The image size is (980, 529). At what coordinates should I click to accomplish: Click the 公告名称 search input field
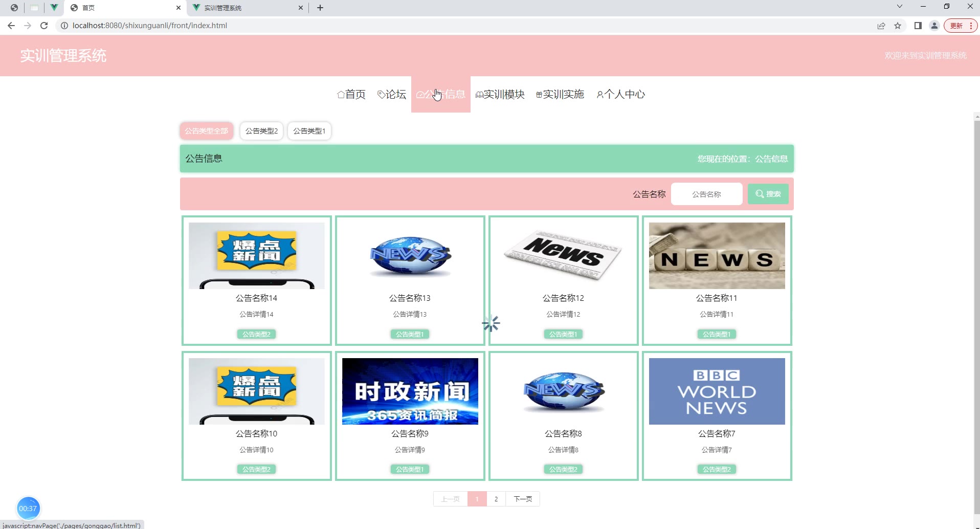coord(706,194)
